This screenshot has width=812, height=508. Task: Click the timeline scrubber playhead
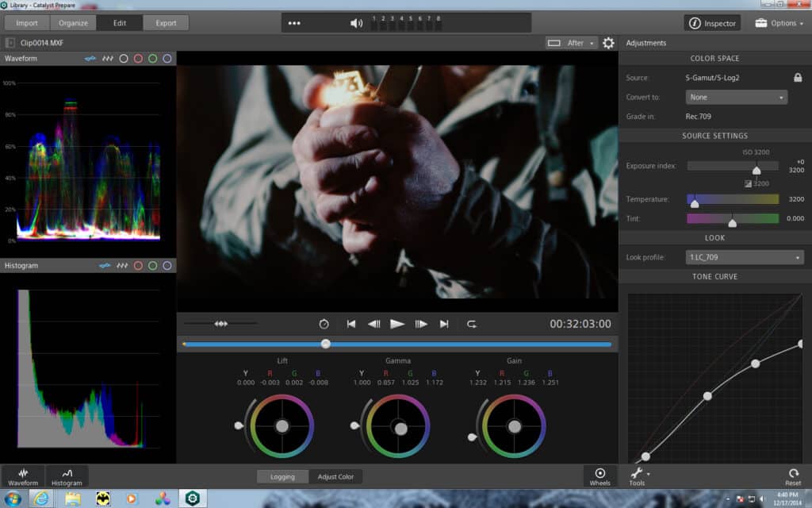326,344
